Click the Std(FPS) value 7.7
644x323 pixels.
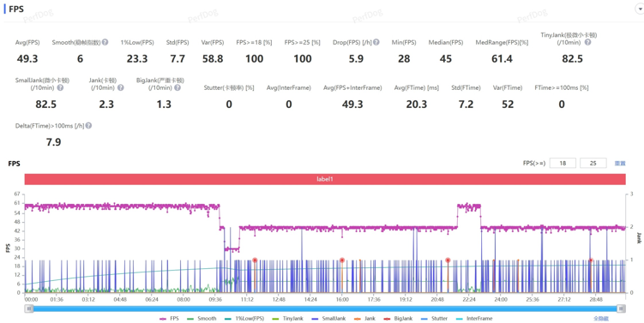(x=178, y=59)
